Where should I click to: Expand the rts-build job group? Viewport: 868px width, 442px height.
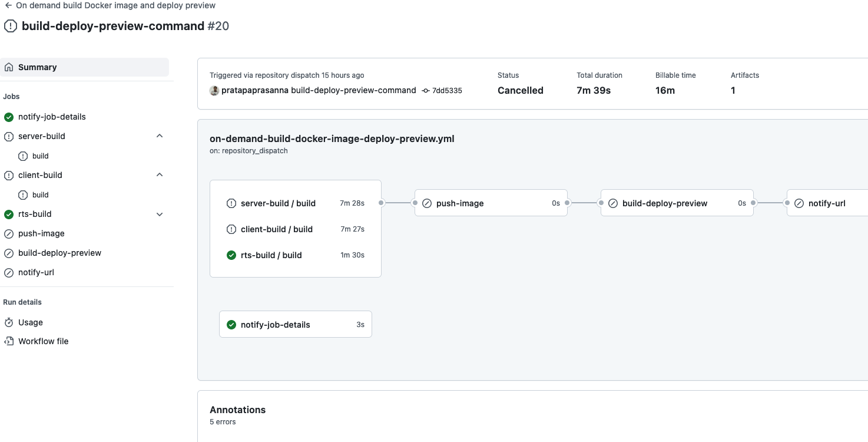(160, 214)
